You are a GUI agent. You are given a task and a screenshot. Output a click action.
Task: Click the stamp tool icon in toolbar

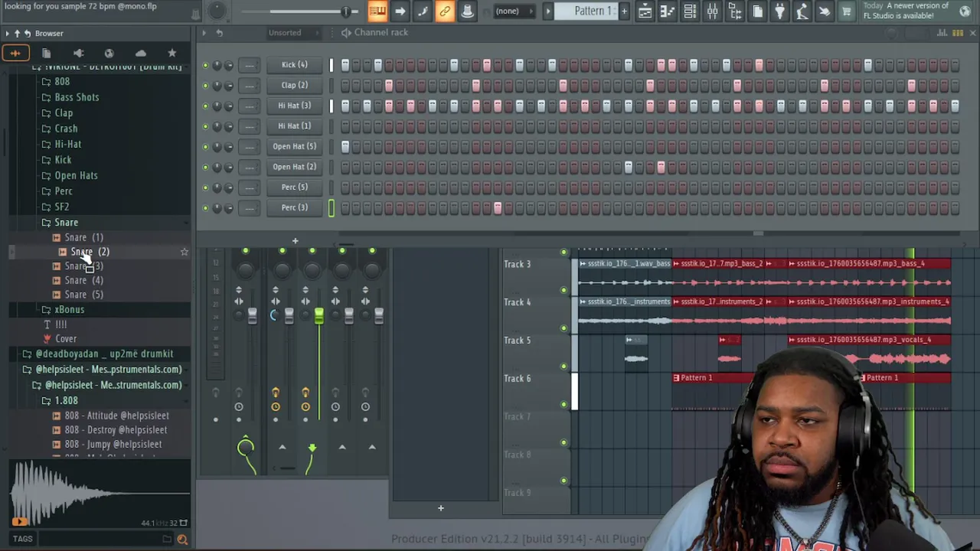point(467,11)
